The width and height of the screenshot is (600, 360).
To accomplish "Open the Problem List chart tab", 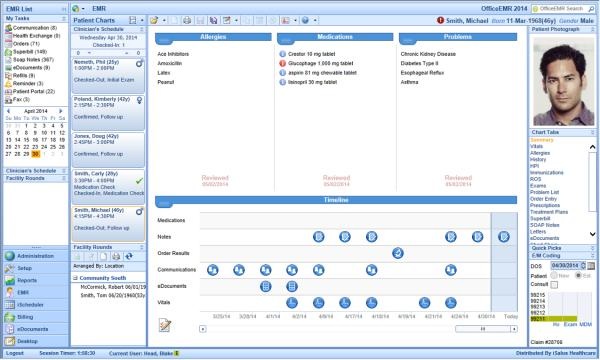I will tap(544, 192).
